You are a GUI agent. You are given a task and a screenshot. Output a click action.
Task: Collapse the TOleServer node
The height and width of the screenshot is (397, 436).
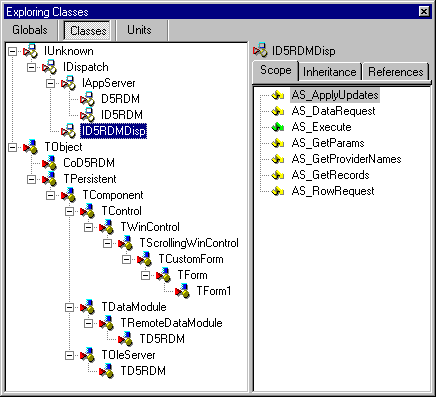[69, 355]
